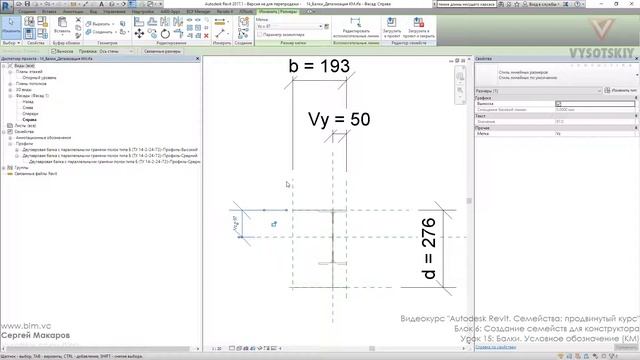
Task: Click the Save icon in quick access toolbar
Action: pyautogui.click(x=28, y=4)
